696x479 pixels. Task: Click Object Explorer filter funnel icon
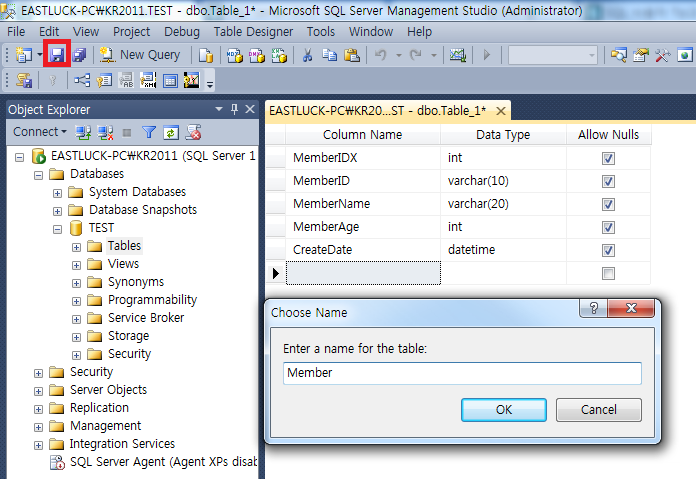coord(149,132)
